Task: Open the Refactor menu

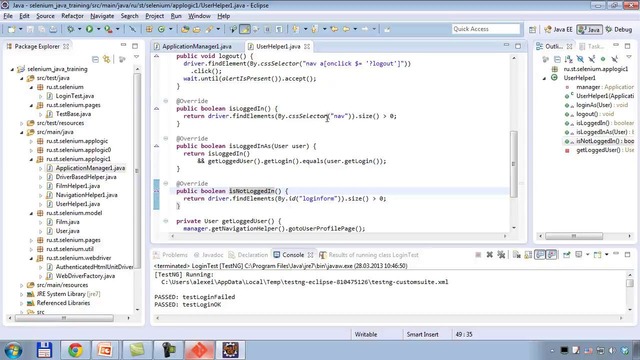Action: tap(72, 16)
